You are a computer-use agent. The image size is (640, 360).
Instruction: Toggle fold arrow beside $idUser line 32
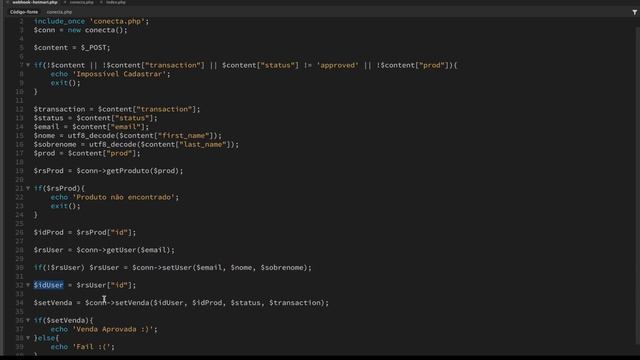(x=28, y=285)
